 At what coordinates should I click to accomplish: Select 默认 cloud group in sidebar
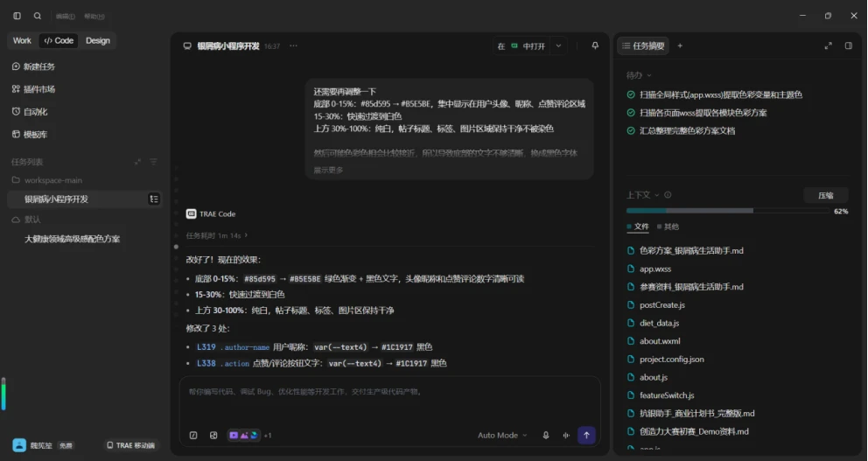(26, 220)
